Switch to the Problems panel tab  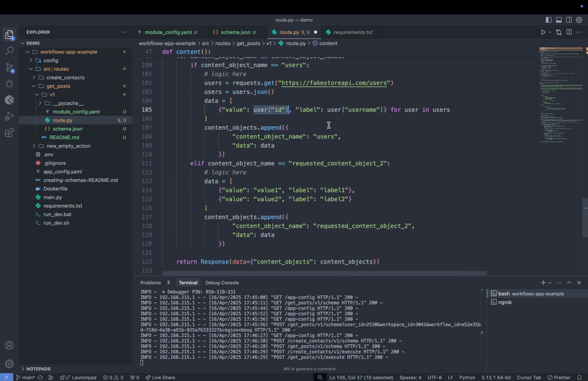(x=150, y=283)
